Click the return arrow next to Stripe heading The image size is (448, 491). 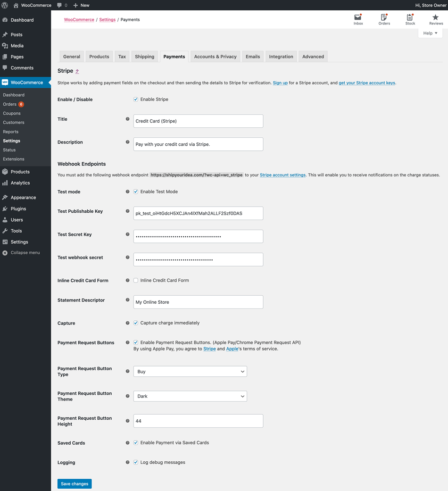(x=77, y=71)
